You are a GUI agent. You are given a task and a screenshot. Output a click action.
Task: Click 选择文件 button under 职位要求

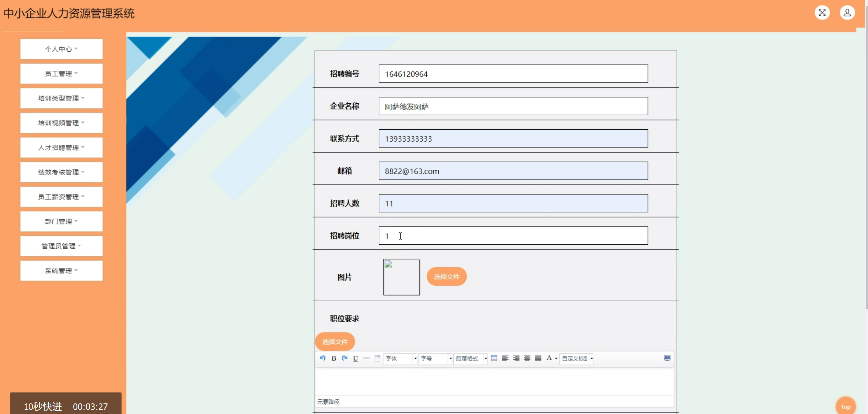coord(335,341)
